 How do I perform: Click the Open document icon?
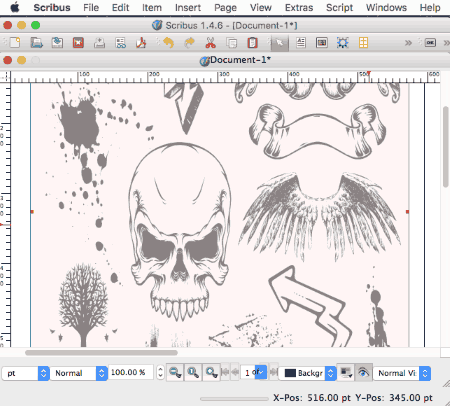[x=36, y=43]
